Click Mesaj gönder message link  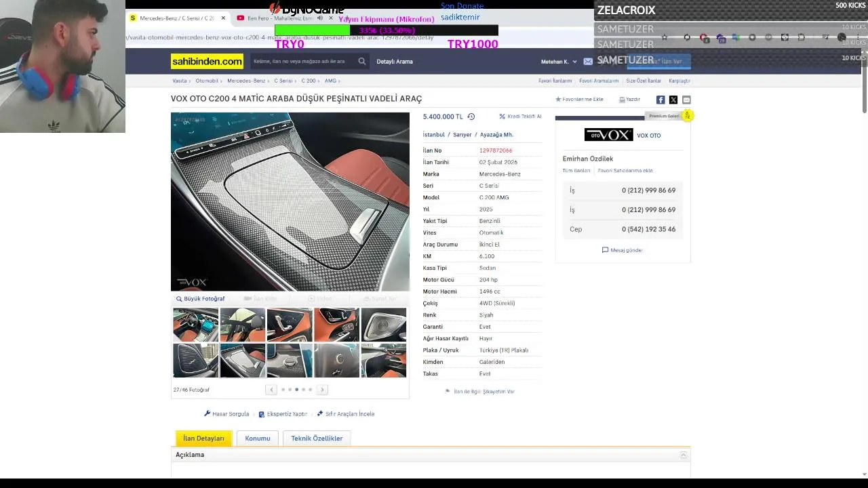[x=623, y=250]
